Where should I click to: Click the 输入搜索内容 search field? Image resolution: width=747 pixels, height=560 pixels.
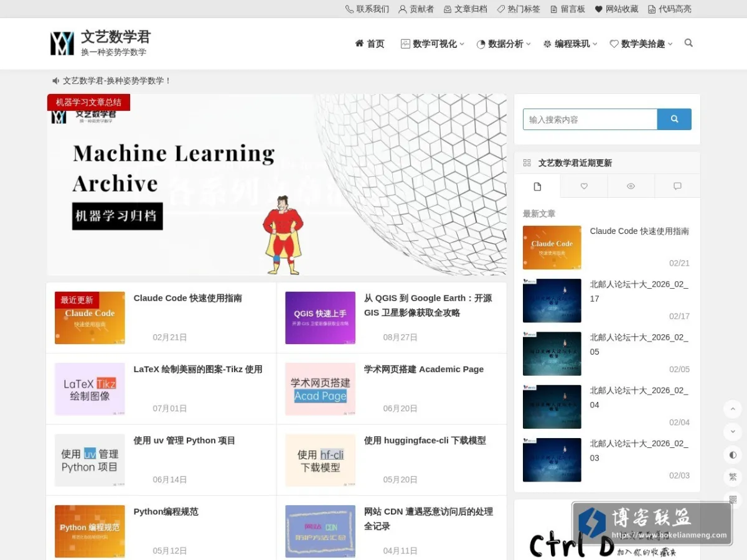590,119
